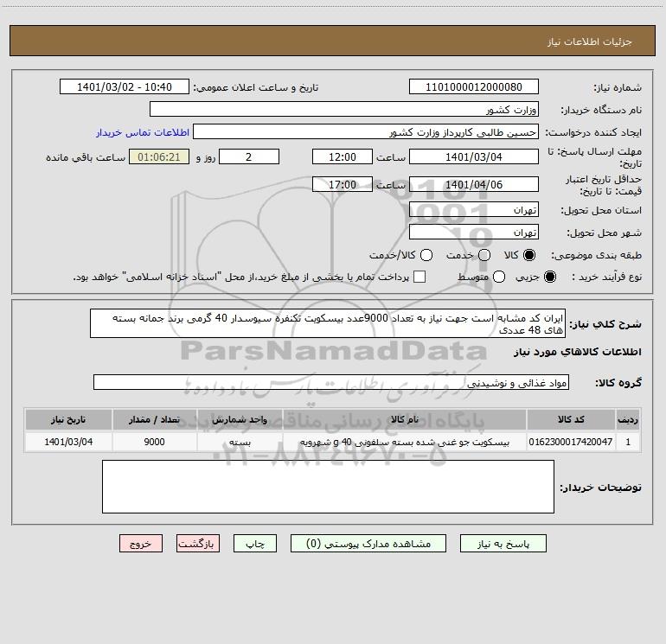Click the header title جزئیات اطلاعات نیاز
666x644 pixels.
tap(589, 41)
